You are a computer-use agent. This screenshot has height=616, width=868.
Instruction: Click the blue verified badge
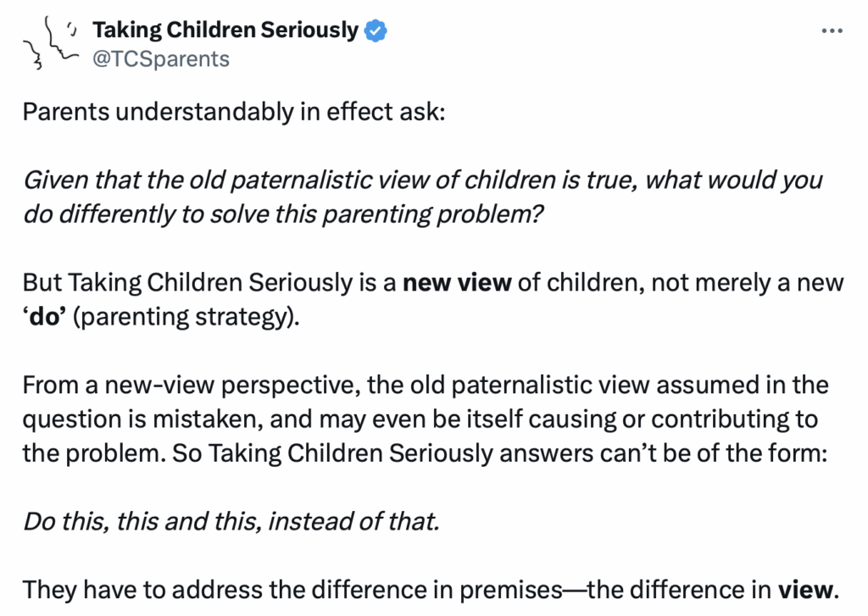pyautogui.click(x=376, y=31)
